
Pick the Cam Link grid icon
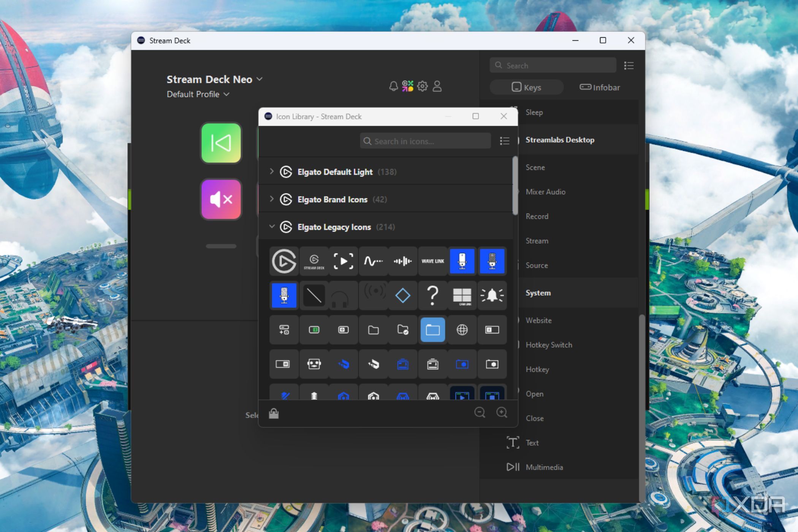[462, 295]
